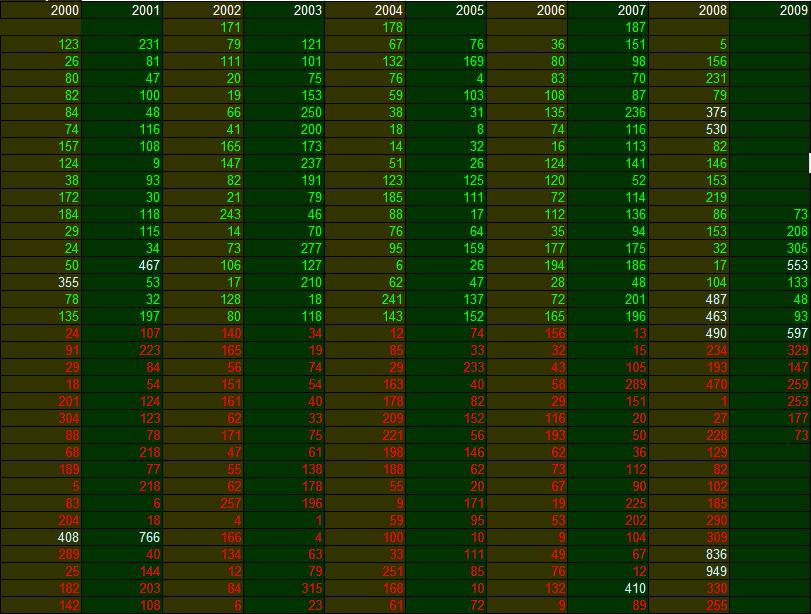Select the 2007 column header
811x614 pixels.
(x=608, y=10)
